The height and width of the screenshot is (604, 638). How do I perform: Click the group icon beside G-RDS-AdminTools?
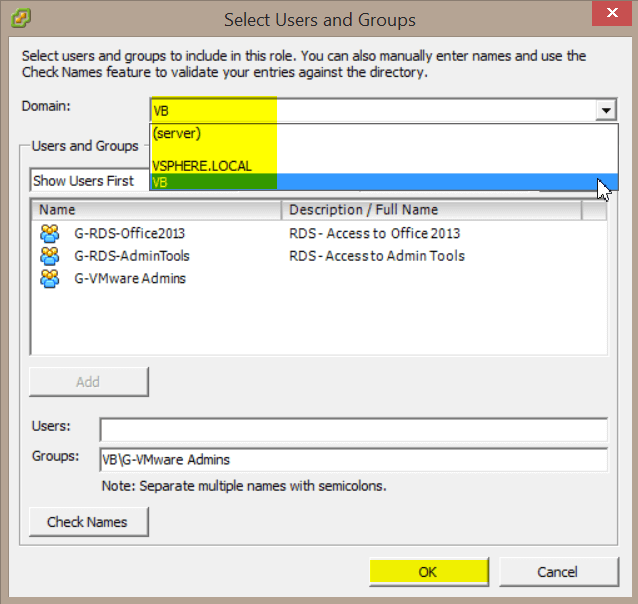[x=50, y=256]
